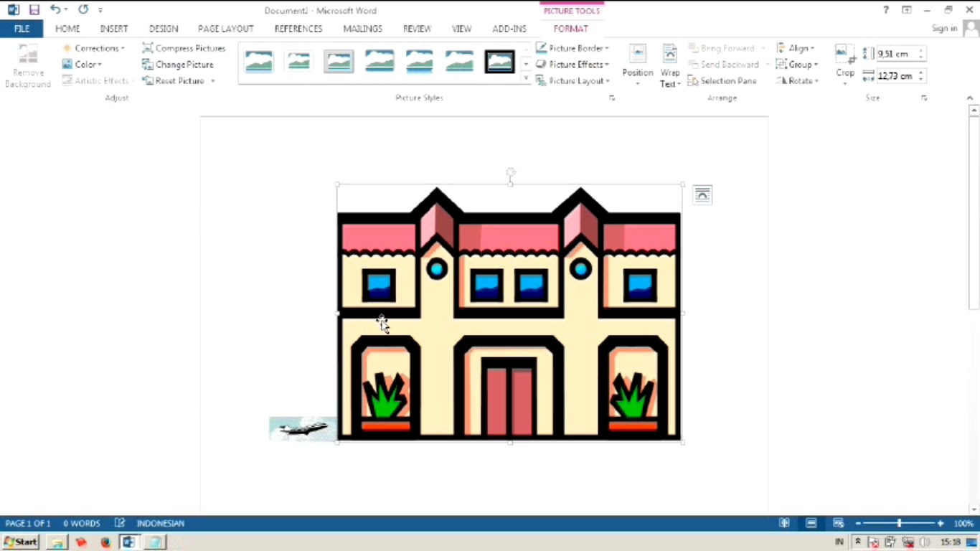Switch to the DESIGN ribbon tab

click(x=163, y=29)
